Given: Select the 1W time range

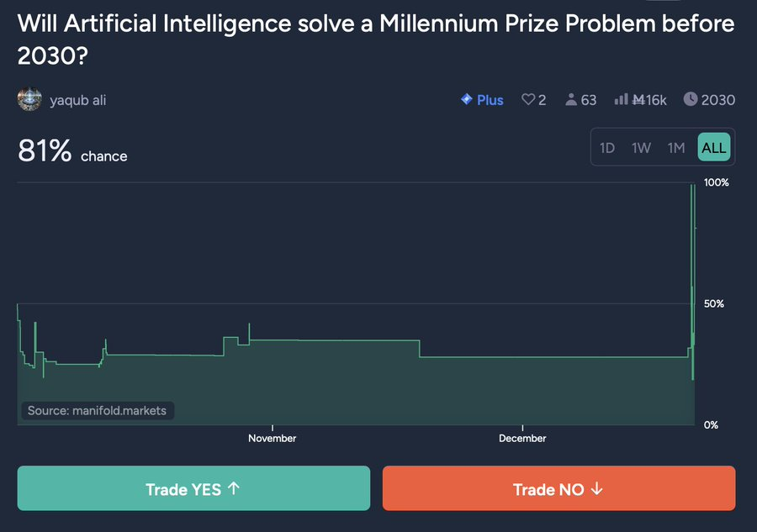Looking at the screenshot, I should click(x=641, y=148).
